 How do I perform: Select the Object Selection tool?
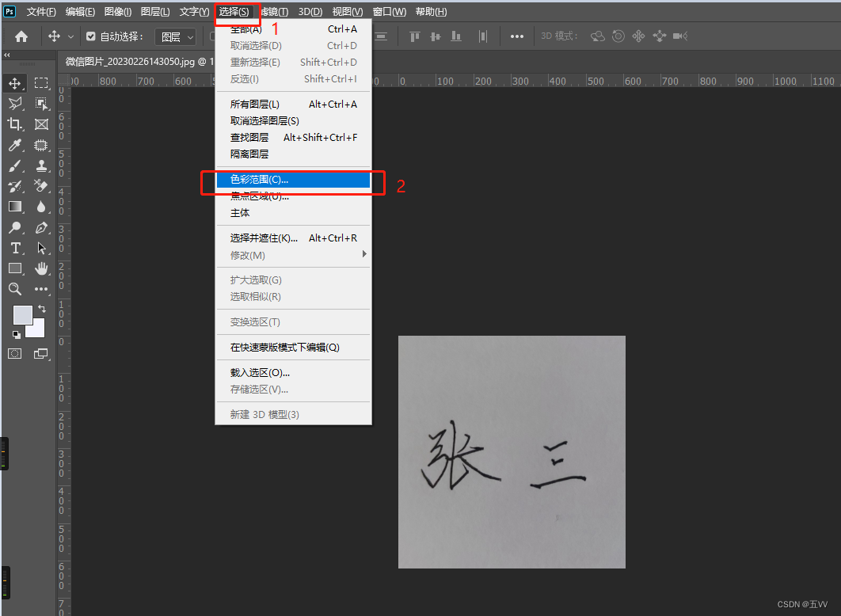tap(41, 104)
